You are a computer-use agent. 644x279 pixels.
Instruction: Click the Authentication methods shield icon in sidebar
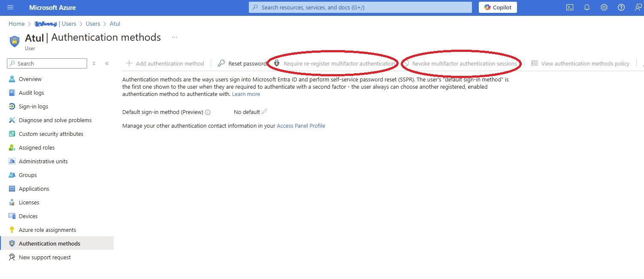click(12, 243)
